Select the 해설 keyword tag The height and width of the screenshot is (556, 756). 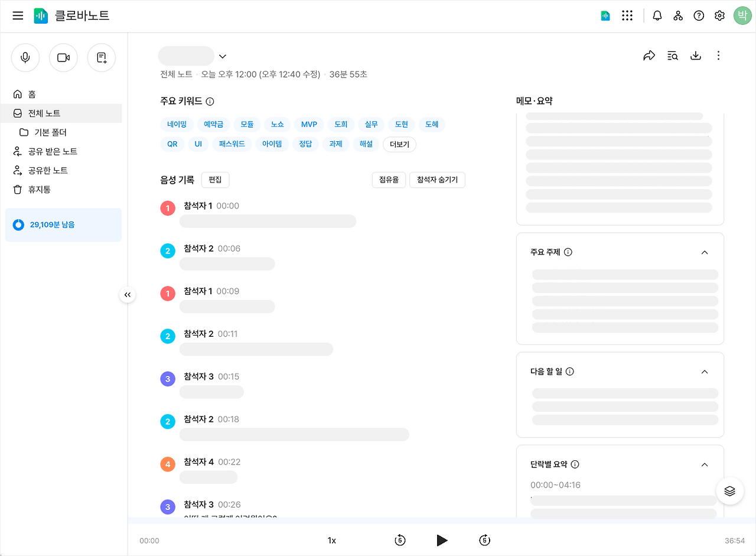[366, 144]
